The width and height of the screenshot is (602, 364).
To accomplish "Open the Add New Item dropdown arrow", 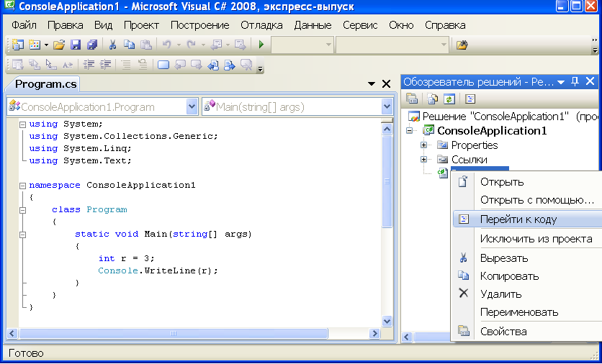I will 46,45.
